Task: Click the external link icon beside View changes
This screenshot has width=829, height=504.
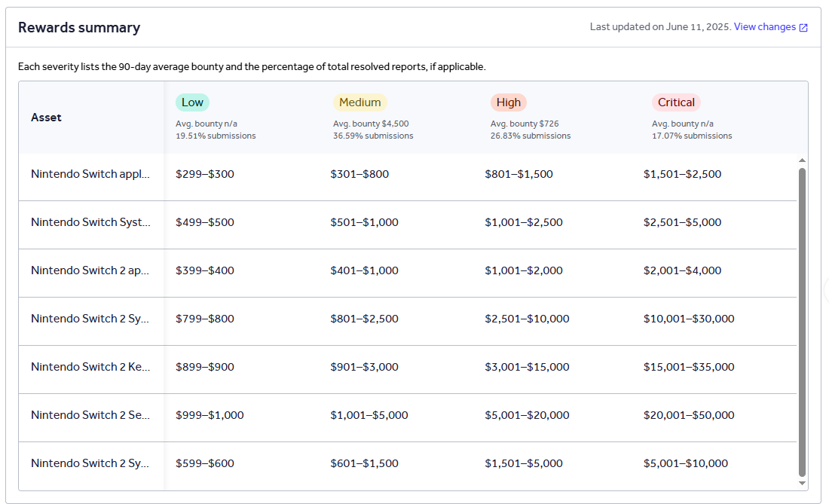Action: pos(803,28)
